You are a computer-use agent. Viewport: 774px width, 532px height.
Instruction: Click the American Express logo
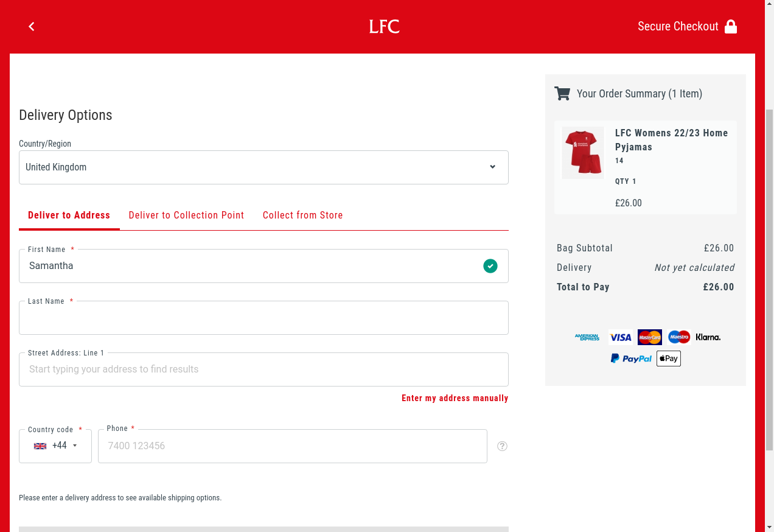[587, 337]
